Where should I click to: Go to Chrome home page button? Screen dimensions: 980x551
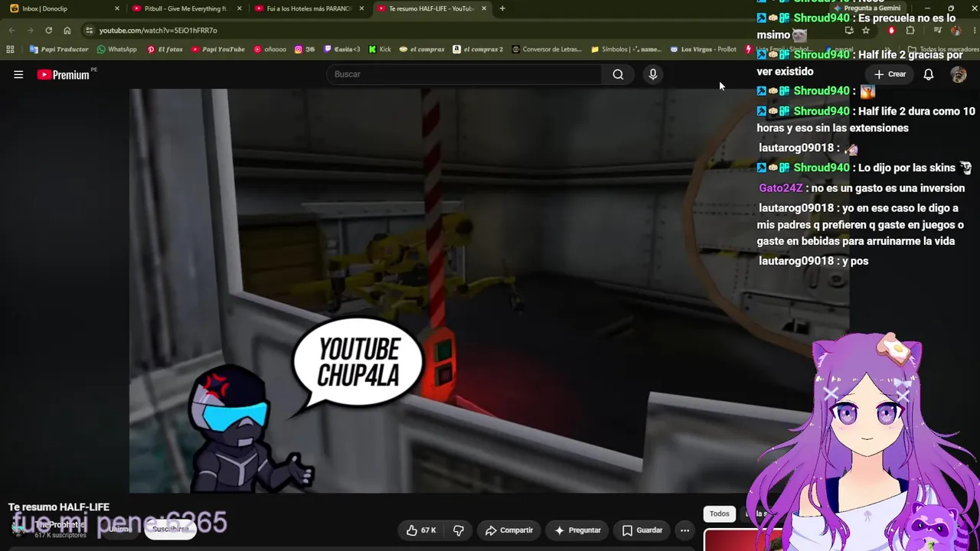67,31
